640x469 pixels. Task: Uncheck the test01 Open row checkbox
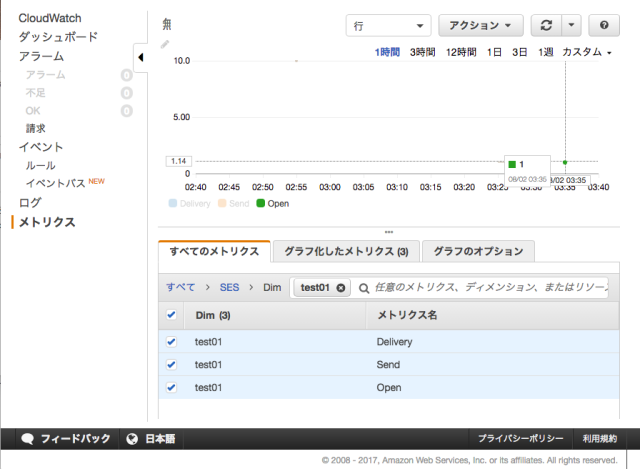pyautogui.click(x=171, y=387)
